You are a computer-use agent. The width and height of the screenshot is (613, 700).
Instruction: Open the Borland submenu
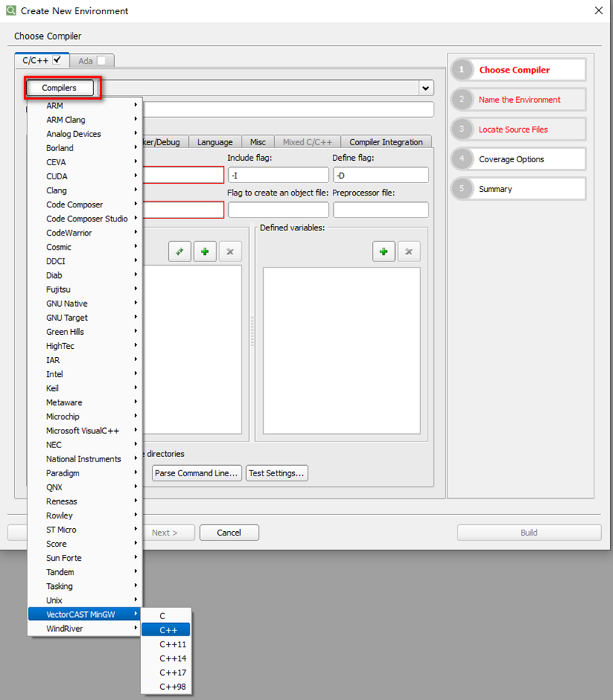pyautogui.click(x=85, y=148)
